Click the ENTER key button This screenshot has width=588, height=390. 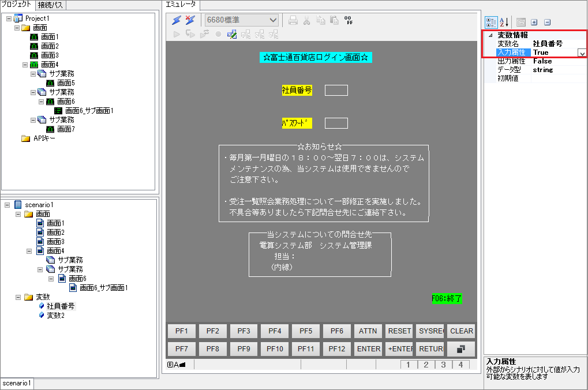(x=368, y=349)
